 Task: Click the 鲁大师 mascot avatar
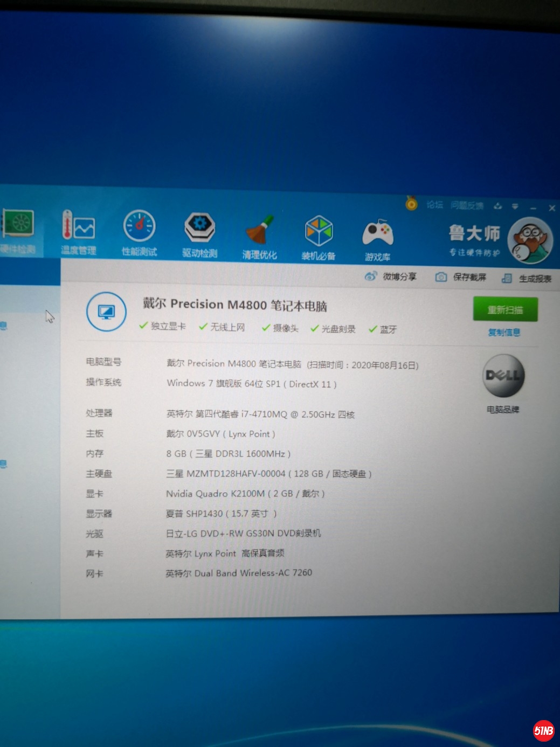(x=530, y=240)
